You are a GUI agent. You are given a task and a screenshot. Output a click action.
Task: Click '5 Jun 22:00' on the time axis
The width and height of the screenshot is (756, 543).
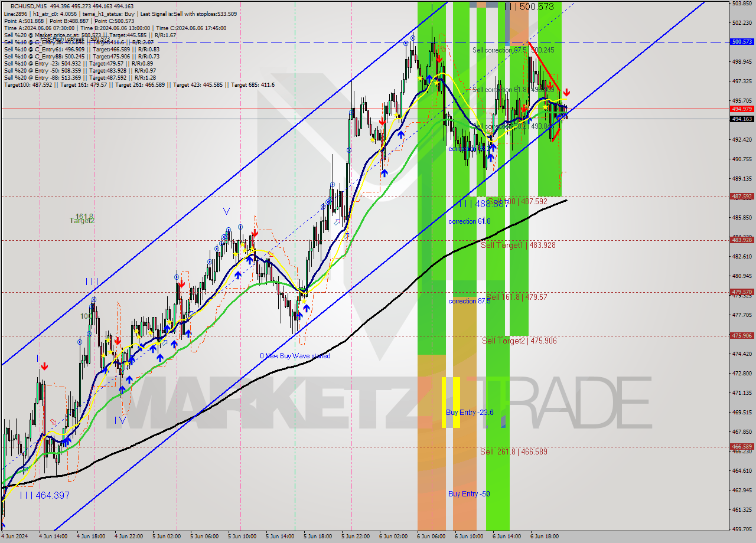(356, 537)
